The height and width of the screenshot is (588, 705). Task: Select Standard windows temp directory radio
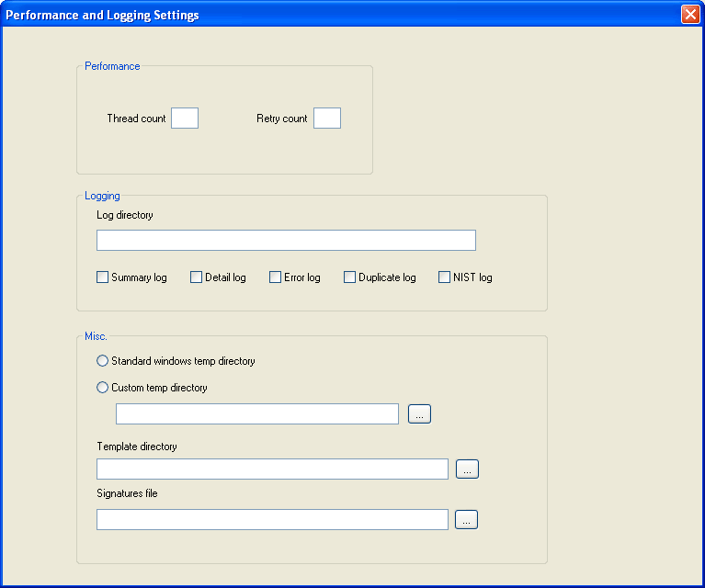pyautogui.click(x=103, y=360)
